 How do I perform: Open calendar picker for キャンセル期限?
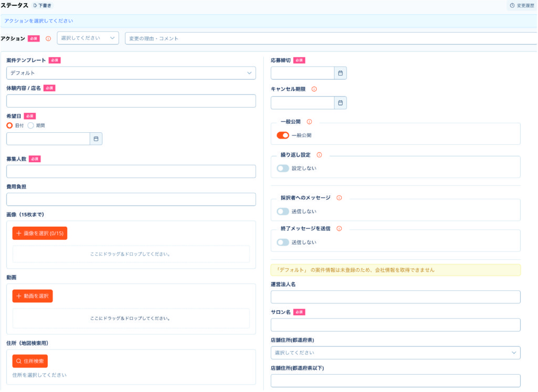340,103
